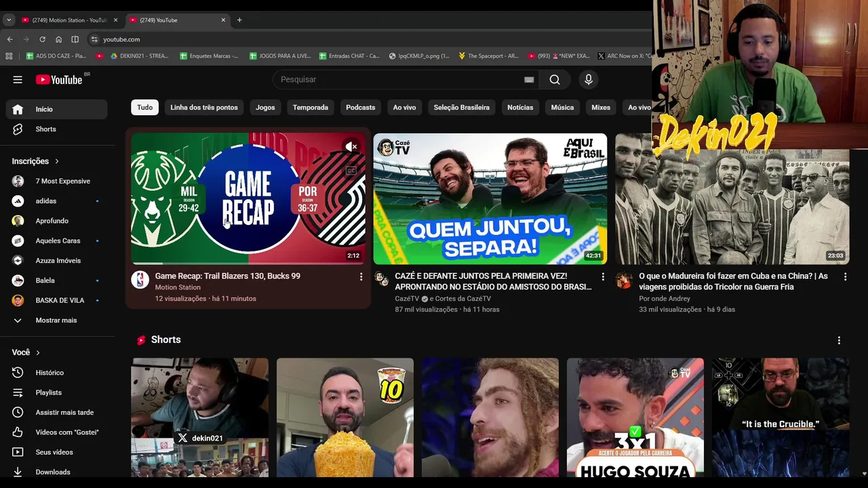Open the Azuza Imóveis subscription
Screen dimensions: 868x488
pos(56,260)
